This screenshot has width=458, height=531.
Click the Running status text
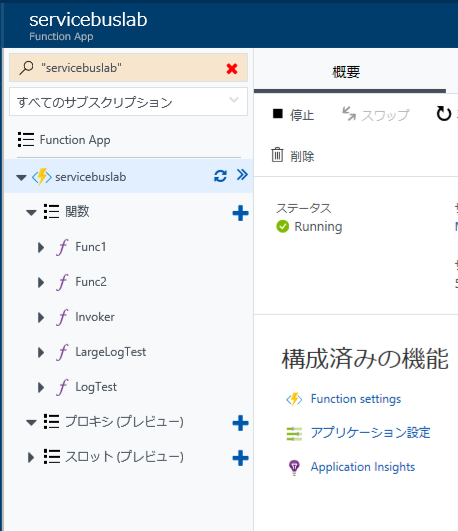(x=318, y=227)
